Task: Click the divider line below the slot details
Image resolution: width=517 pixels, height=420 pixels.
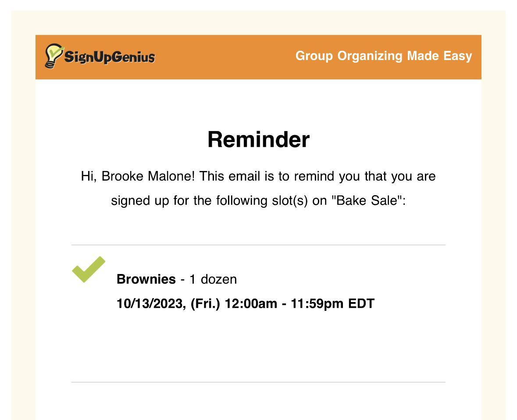Action: [258, 382]
